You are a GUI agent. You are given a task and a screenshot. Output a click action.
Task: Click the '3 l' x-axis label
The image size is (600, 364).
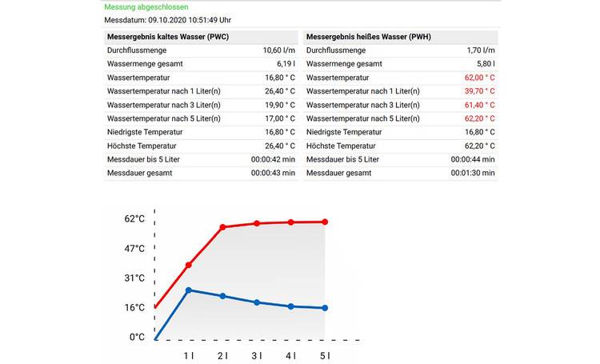(x=257, y=354)
